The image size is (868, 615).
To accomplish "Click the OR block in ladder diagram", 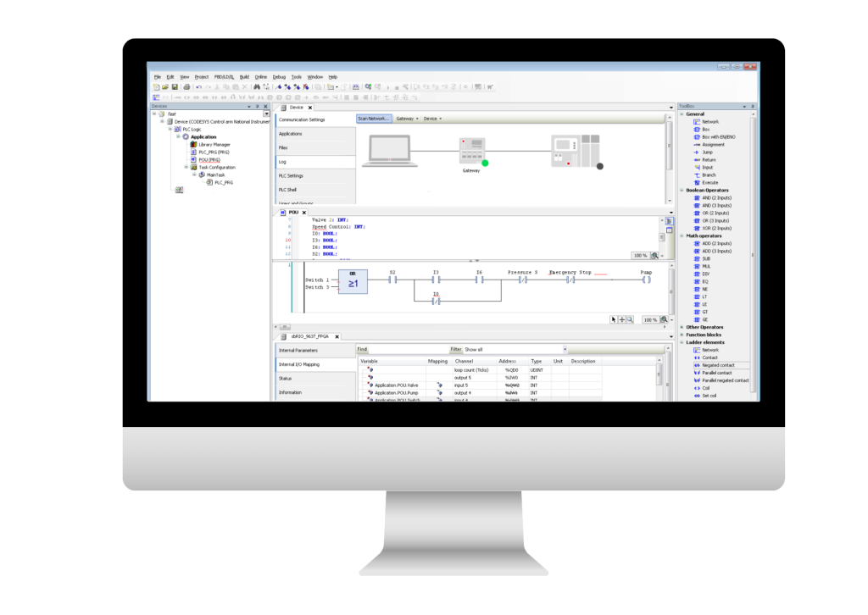I will (x=353, y=281).
